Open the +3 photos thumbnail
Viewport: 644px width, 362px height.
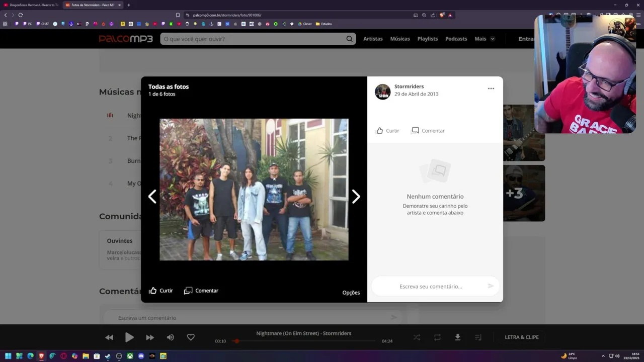[524, 193]
